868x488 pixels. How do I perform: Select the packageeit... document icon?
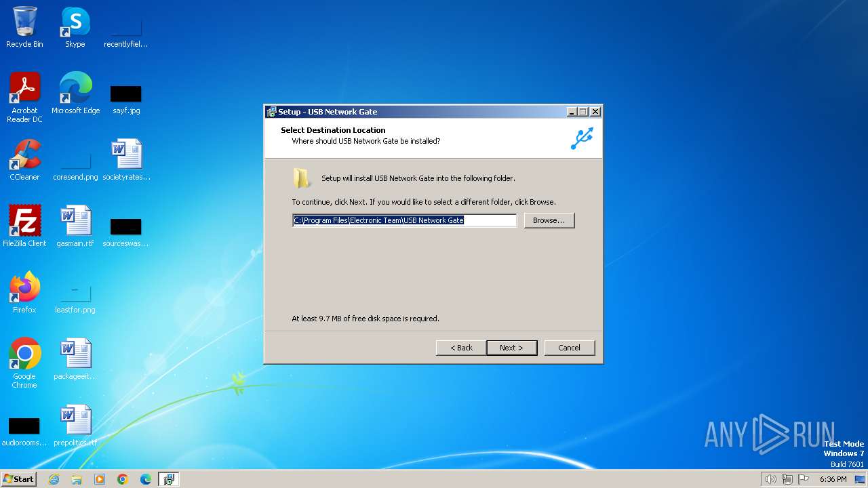(x=75, y=359)
